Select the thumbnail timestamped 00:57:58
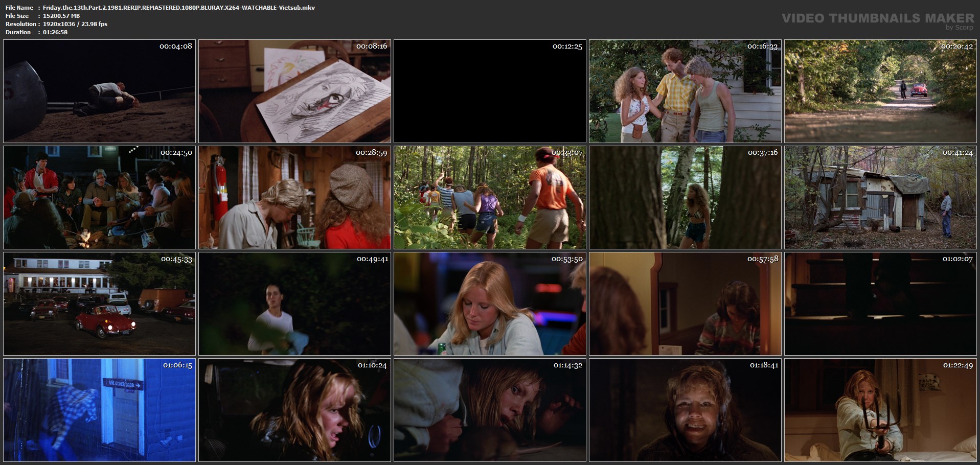This screenshot has height=465, width=980. coord(685,304)
